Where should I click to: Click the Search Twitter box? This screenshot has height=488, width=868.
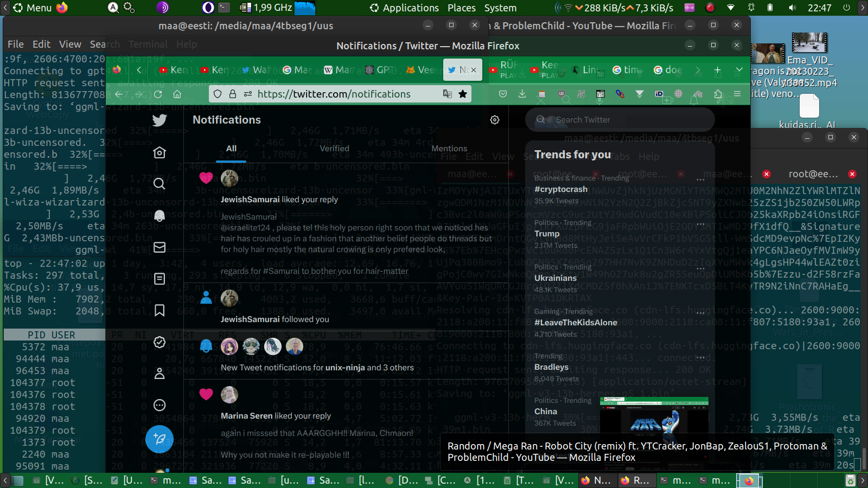[620, 120]
